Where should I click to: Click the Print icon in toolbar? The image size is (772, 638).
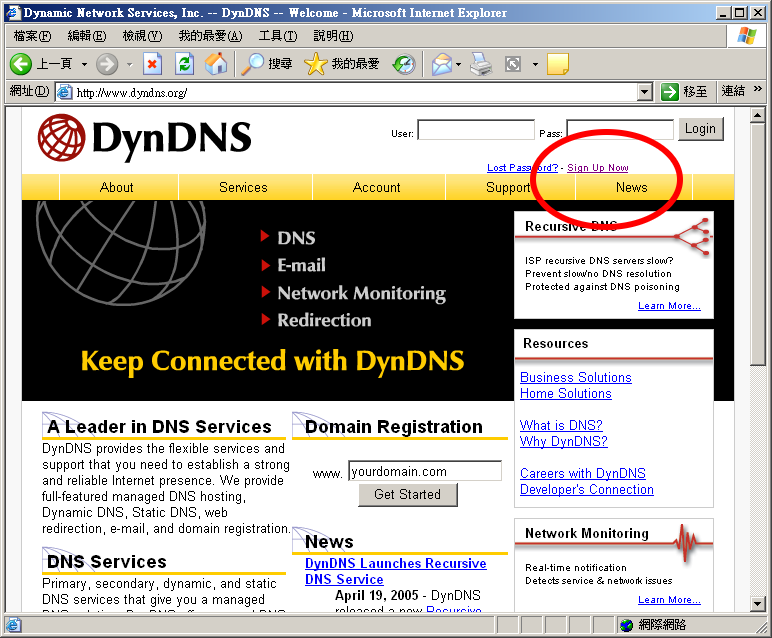click(481, 64)
